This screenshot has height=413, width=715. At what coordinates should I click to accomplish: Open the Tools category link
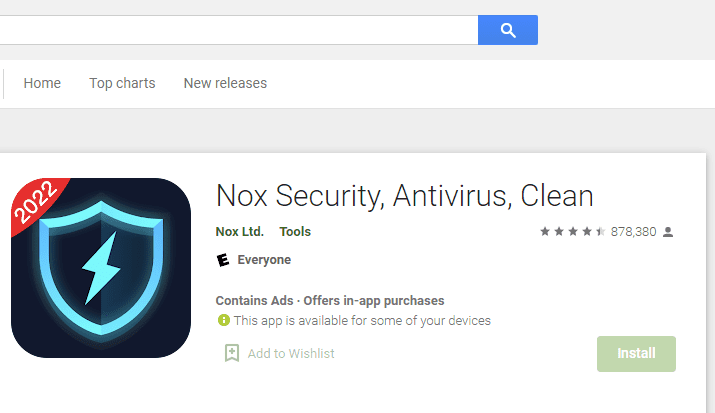coord(295,232)
